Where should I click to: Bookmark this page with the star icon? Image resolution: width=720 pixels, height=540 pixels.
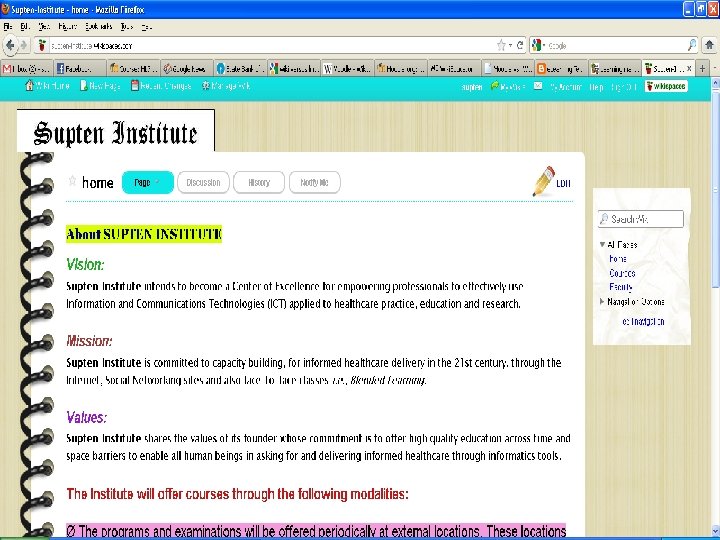[x=501, y=45]
